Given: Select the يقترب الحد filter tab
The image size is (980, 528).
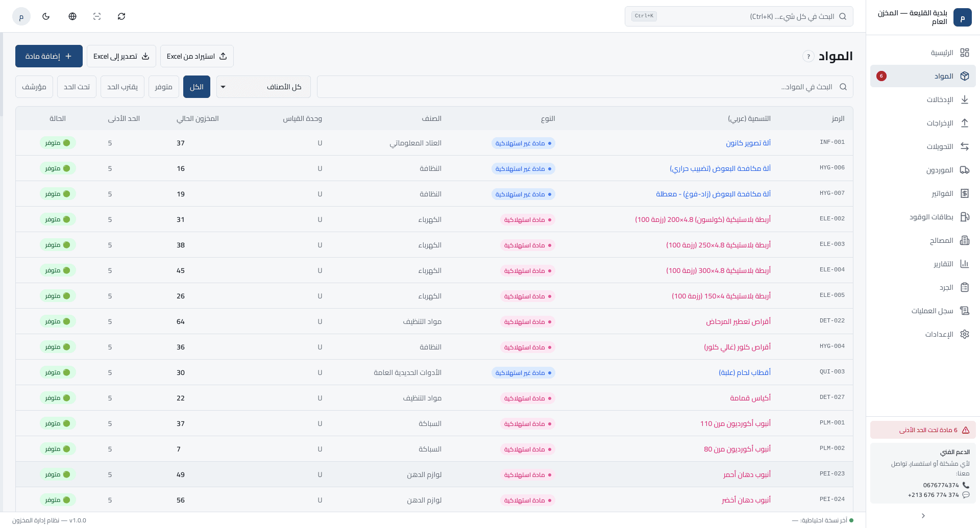Looking at the screenshot, I should pyautogui.click(x=122, y=87).
